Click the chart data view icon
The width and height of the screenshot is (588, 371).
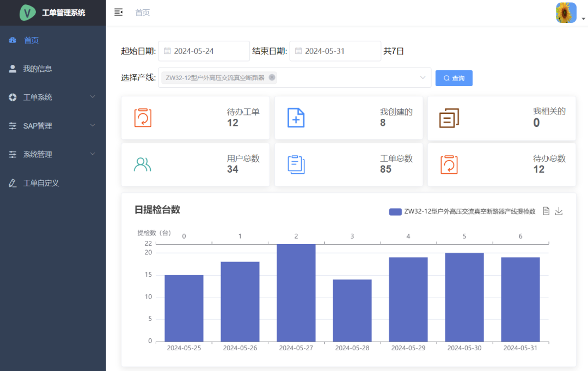tap(546, 211)
